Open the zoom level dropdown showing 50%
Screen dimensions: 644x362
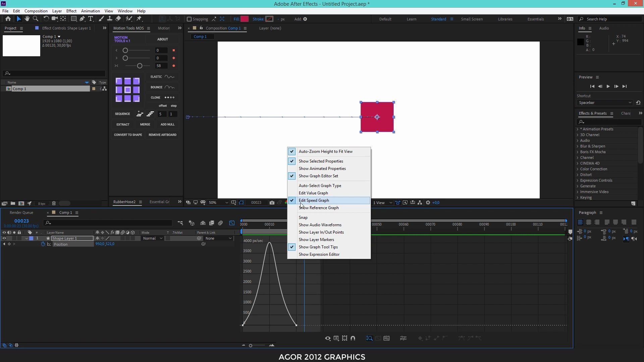(x=217, y=202)
